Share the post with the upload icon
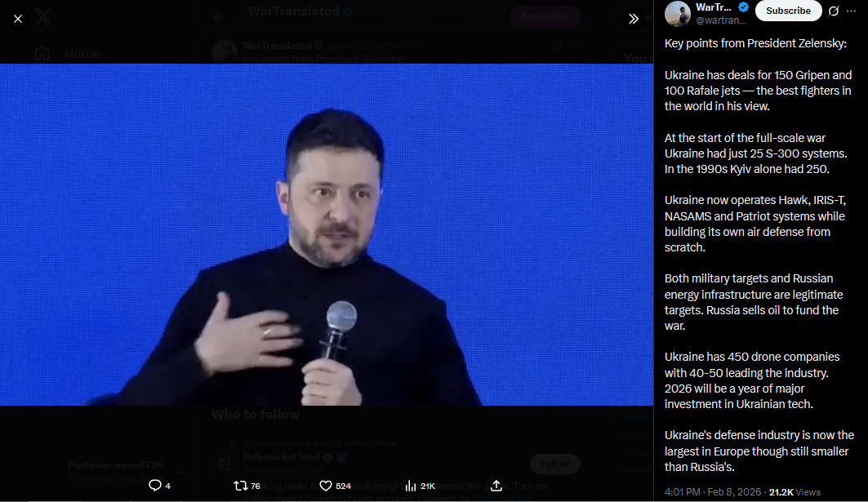Screen dimensions: 868x502 [496, 486]
